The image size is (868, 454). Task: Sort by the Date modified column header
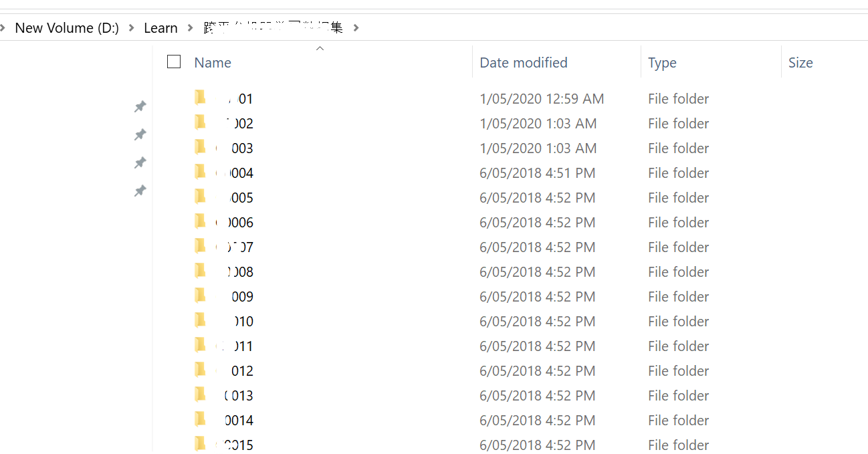524,62
